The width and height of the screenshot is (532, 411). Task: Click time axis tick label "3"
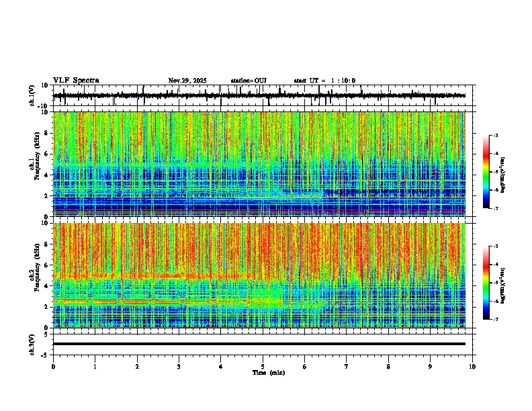pos(179,367)
